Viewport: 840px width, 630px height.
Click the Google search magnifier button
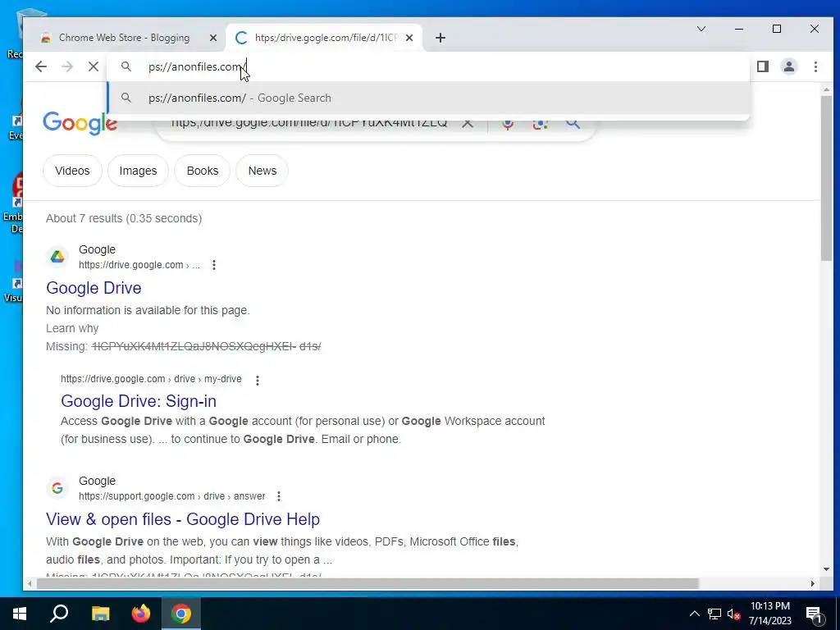[573, 123]
